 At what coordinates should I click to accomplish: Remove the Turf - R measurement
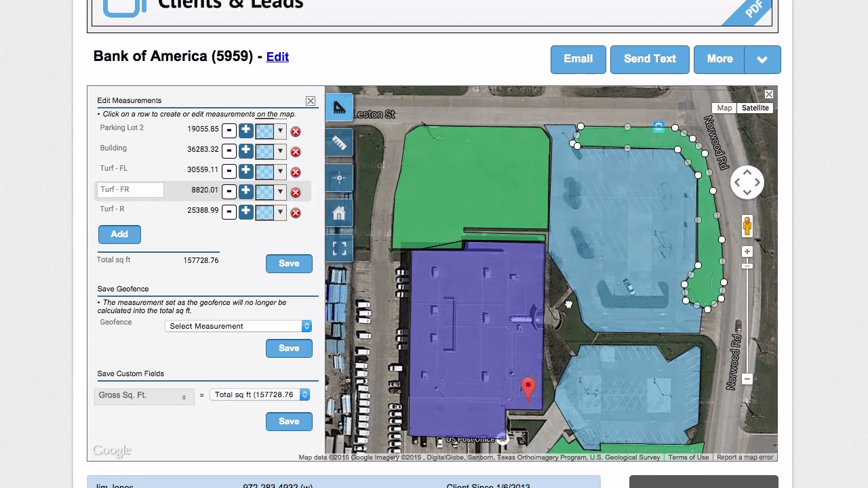(295, 213)
